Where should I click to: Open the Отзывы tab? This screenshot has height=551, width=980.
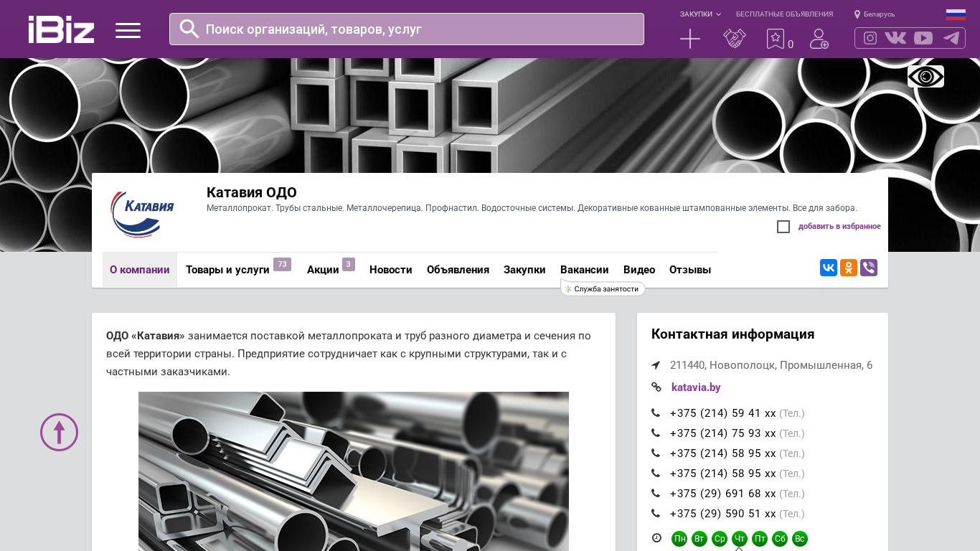[690, 270]
